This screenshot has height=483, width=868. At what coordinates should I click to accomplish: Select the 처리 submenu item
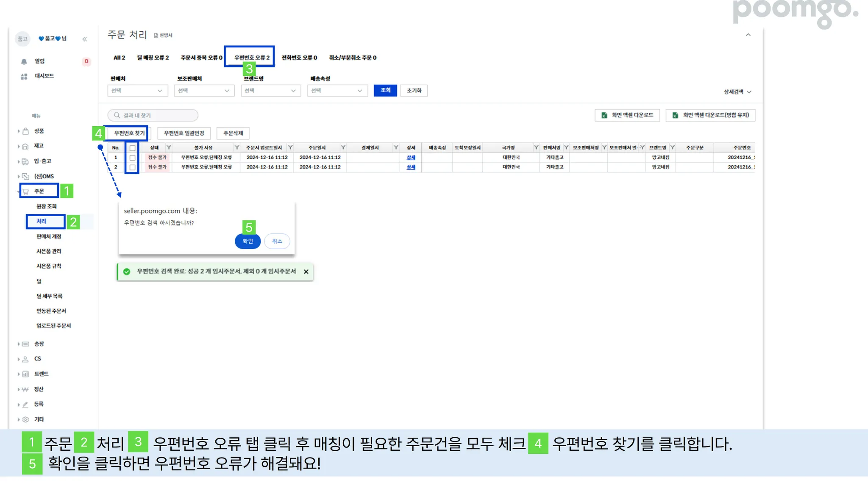42,221
